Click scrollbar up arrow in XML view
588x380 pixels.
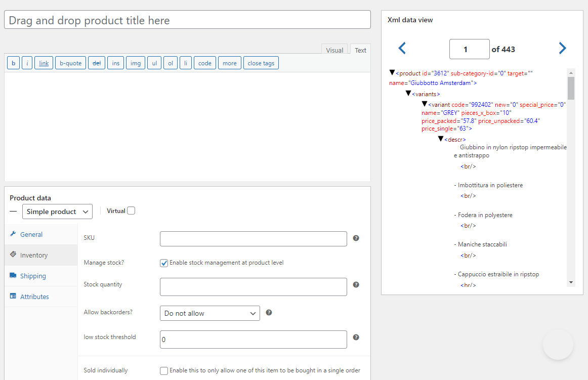click(571, 73)
